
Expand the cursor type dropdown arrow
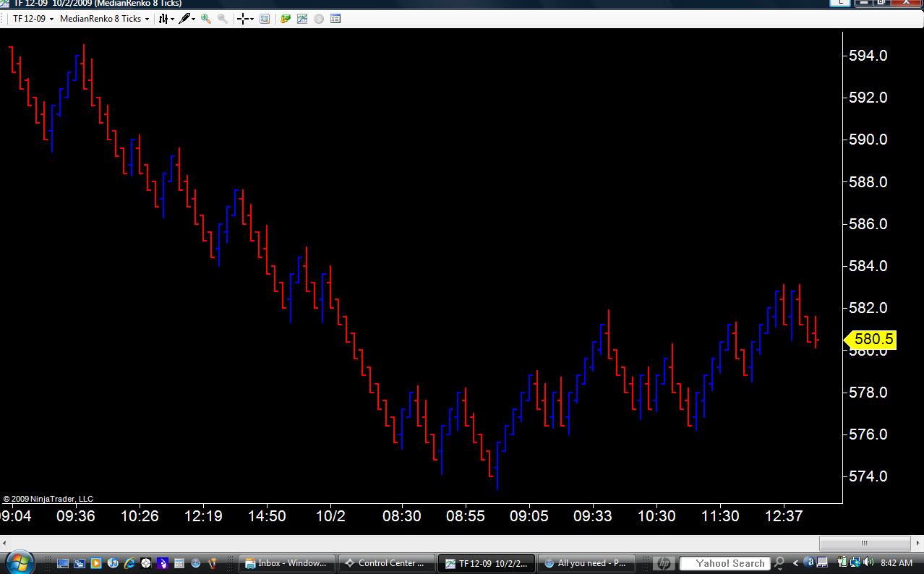[252, 20]
